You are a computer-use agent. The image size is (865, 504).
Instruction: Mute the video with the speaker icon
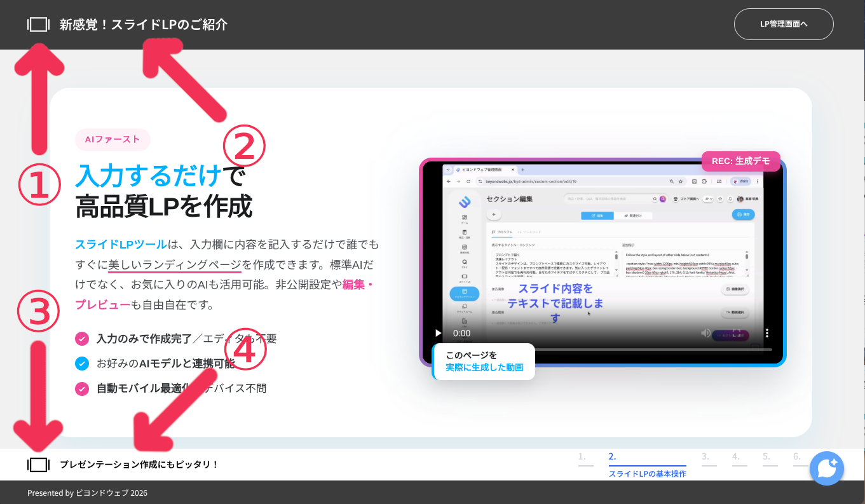705,333
